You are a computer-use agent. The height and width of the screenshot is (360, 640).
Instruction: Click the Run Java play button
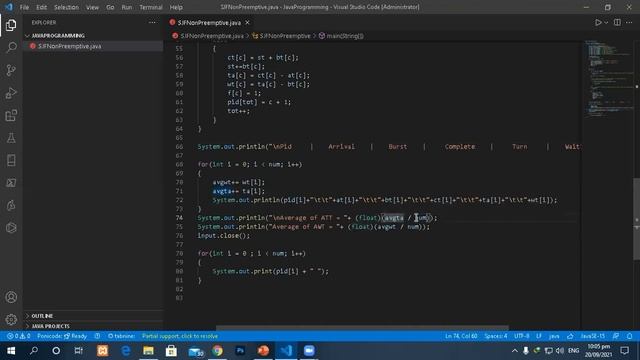coord(598,22)
